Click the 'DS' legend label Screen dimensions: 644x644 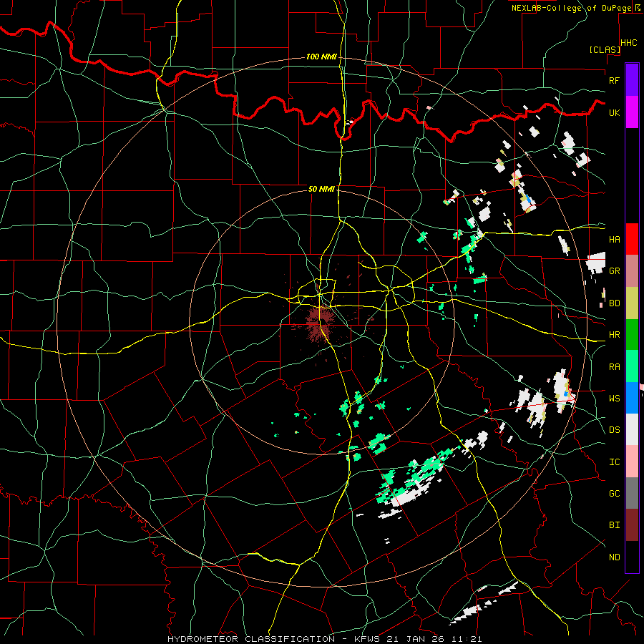click(614, 430)
